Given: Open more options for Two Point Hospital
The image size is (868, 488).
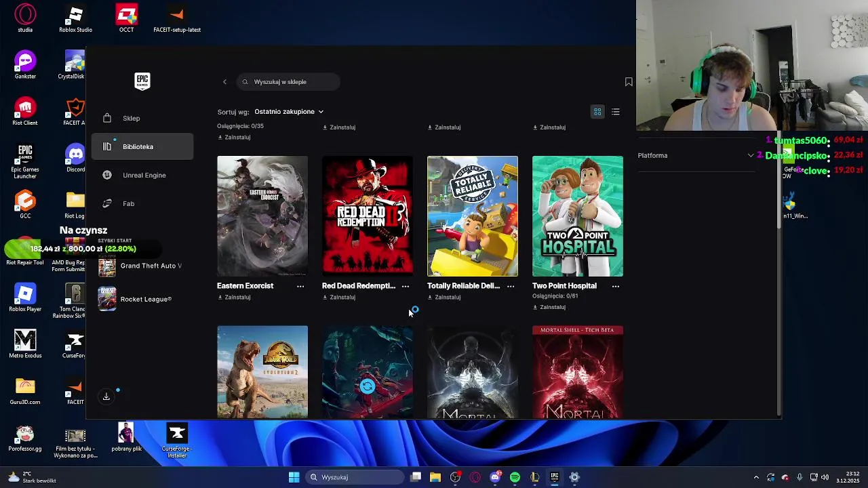Looking at the screenshot, I should (616, 286).
